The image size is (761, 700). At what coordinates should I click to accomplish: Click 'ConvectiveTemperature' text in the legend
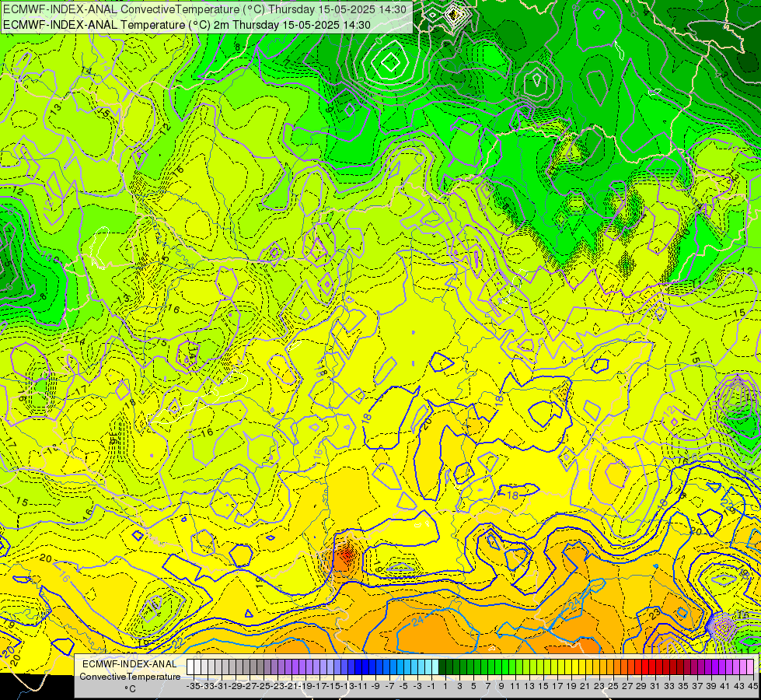tap(130, 677)
